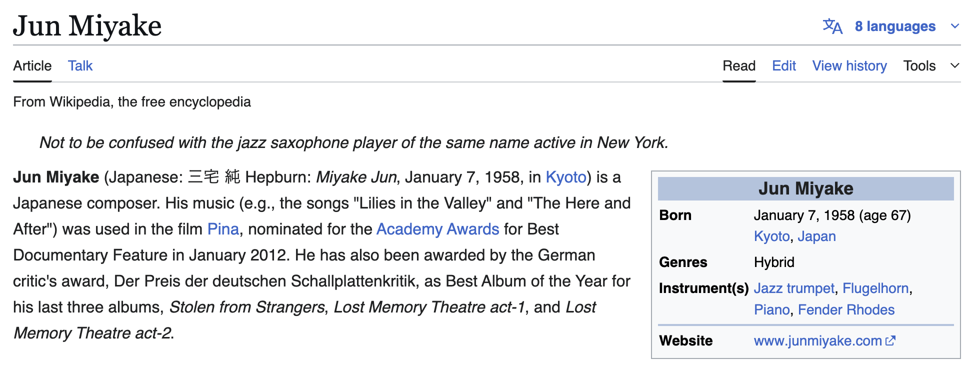
Task: Expand the 8 languages dropdown
Action: (x=895, y=26)
